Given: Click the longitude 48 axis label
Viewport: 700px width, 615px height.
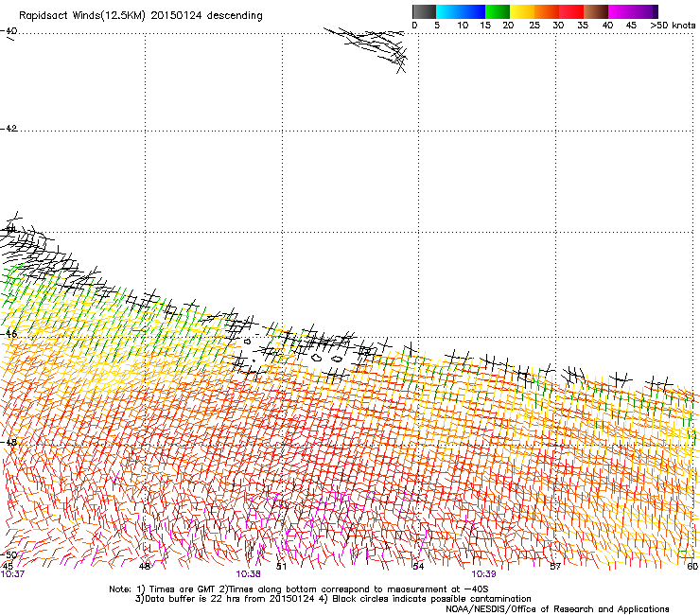Looking at the screenshot, I should click(144, 567).
